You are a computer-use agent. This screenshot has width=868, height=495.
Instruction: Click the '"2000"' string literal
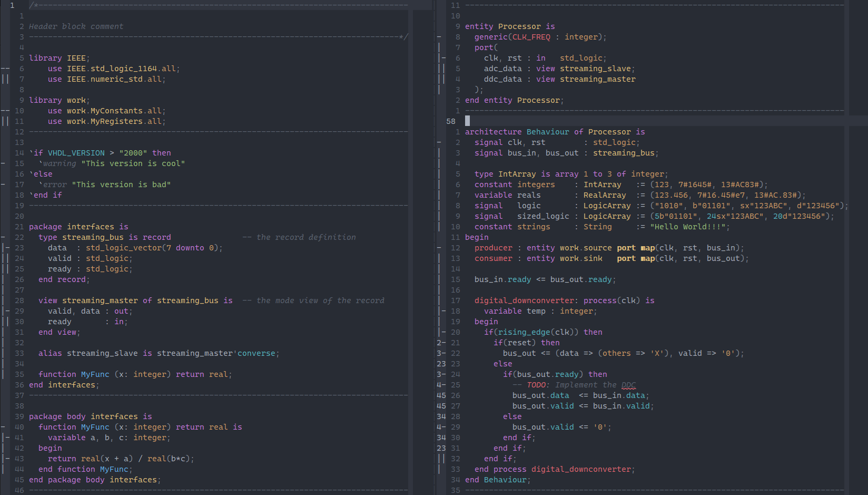pyautogui.click(x=133, y=153)
